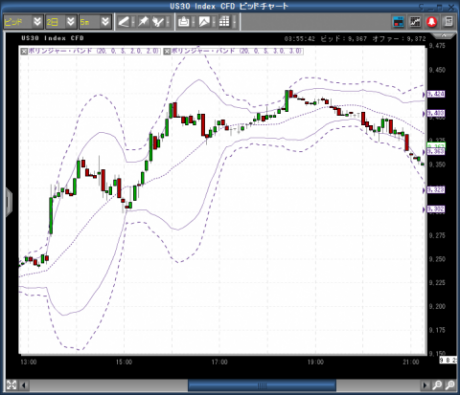Open the order panel icon at top right
460x395 pixels.
tap(399, 22)
